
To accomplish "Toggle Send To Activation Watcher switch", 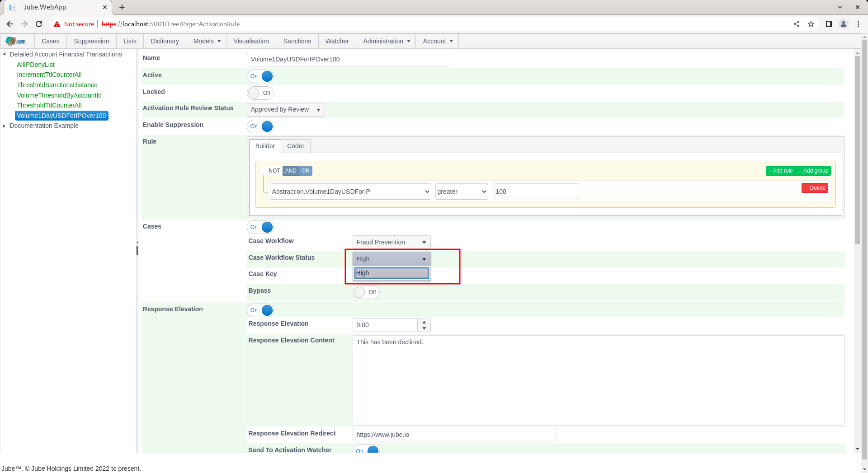I will (366, 450).
